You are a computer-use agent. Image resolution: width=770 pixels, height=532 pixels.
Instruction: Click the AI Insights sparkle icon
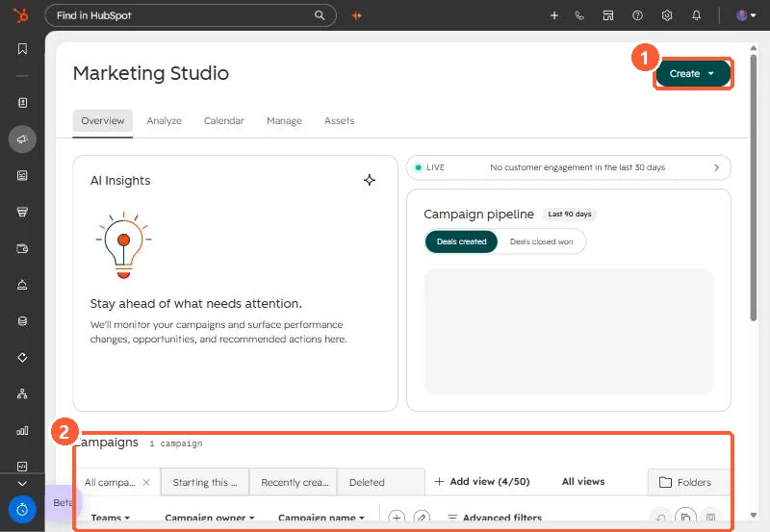click(x=370, y=180)
